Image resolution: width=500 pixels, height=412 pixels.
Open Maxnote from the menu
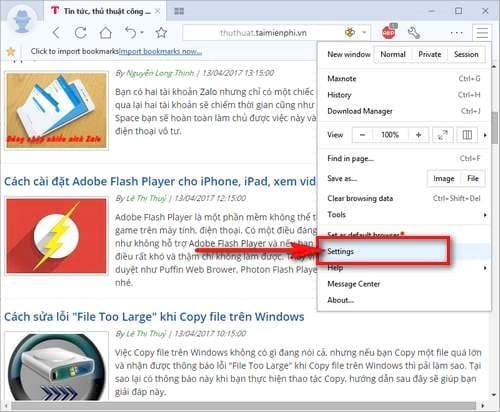click(x=404, y=79)
